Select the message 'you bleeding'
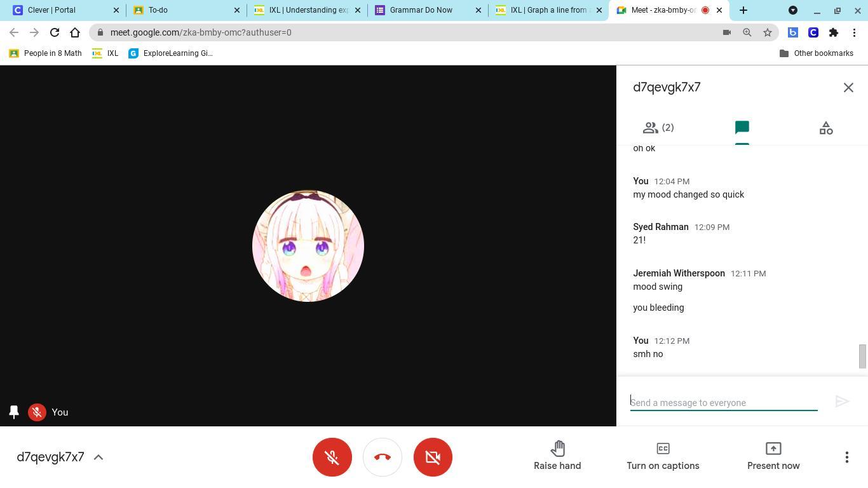The image size is (868, 488). pyautogui.click(x=658, y=308)
